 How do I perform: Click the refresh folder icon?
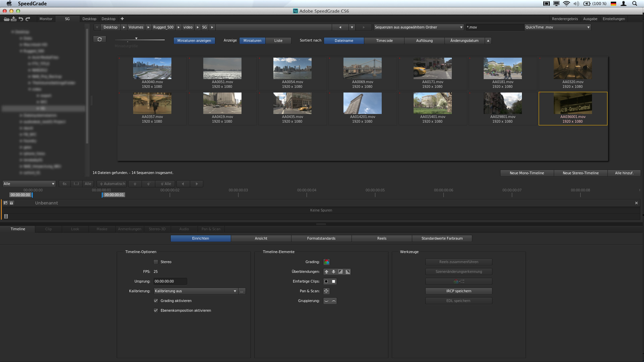(x=100, y=39)
